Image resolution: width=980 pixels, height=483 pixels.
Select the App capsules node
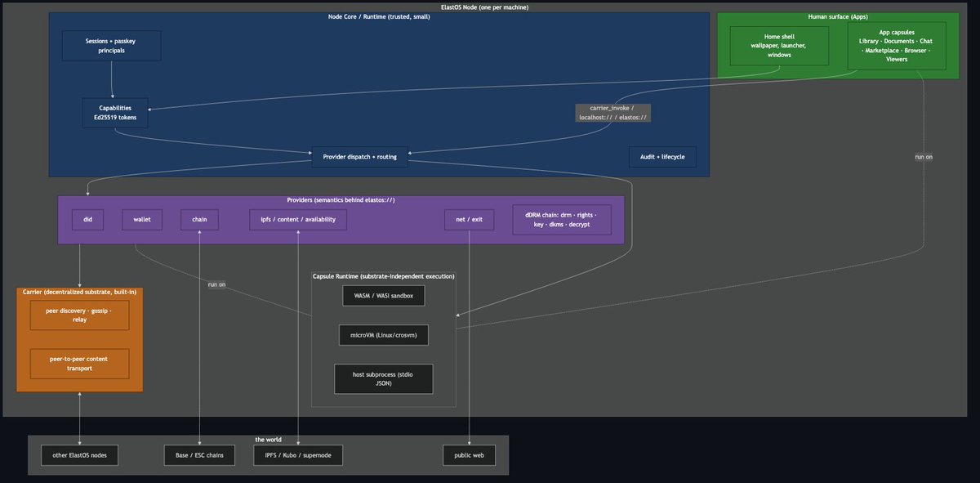coord(897,46)
